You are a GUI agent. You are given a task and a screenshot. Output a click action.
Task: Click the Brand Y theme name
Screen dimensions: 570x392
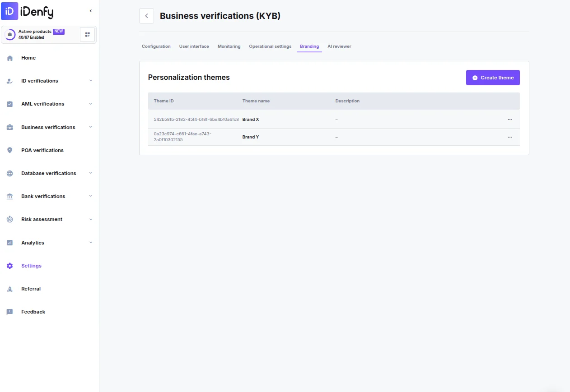[251, 137]
